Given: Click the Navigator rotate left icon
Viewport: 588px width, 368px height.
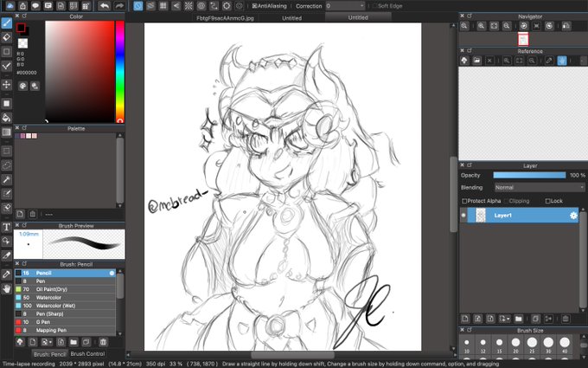Looking at the screenshot, I should tap(523, 25).
